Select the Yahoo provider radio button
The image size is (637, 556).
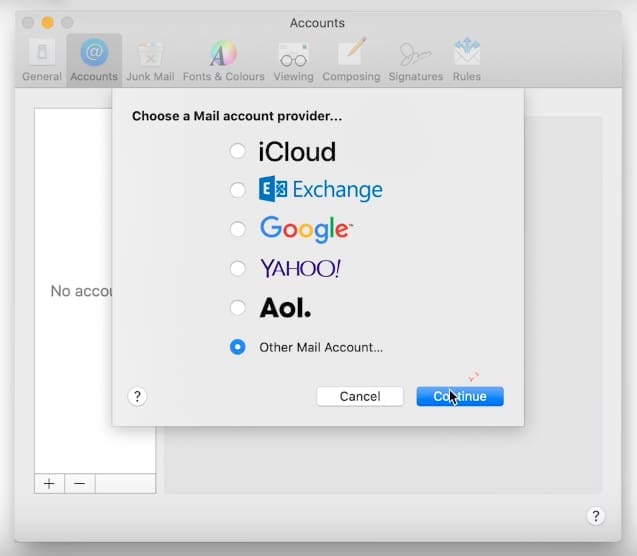(238, 268)
